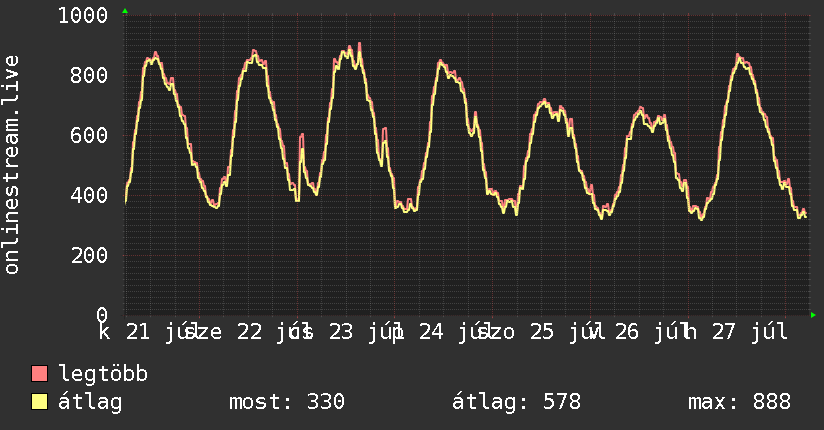Viewport: 824px width, 430px height.
Task: Click the green arrow ending x-axis
Action: (813, 315)
